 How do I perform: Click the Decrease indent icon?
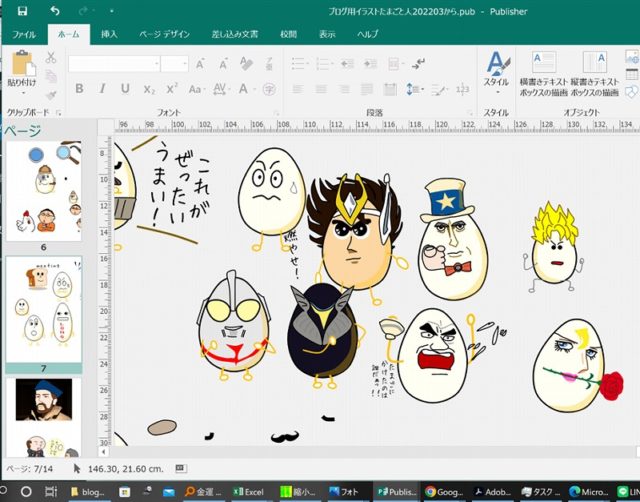click(x=347, y=64)
